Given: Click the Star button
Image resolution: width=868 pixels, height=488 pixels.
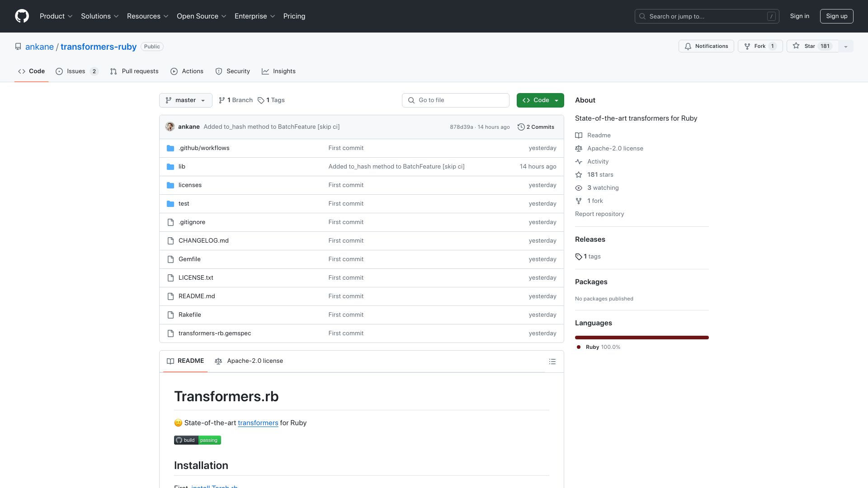Looking at the screenshot, I should 813,46.
